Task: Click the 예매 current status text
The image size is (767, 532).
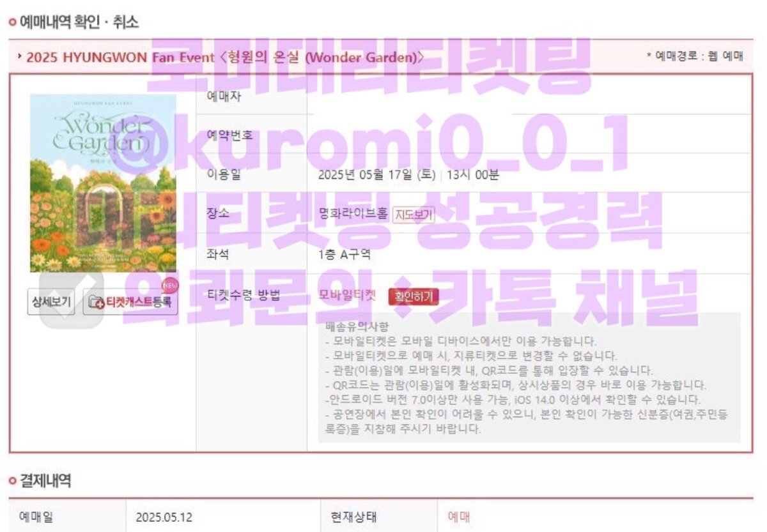Action: click(x=458, y=517)
